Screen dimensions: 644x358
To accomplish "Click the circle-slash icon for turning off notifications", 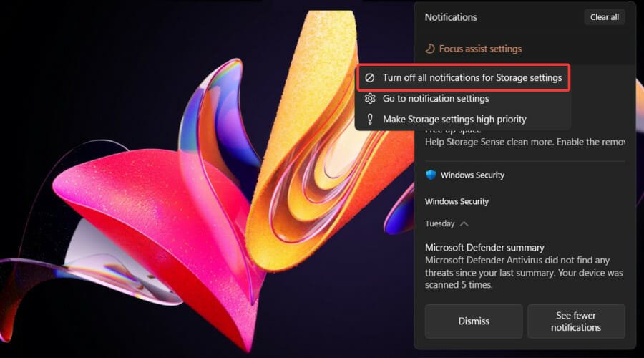I will point(370,77).
